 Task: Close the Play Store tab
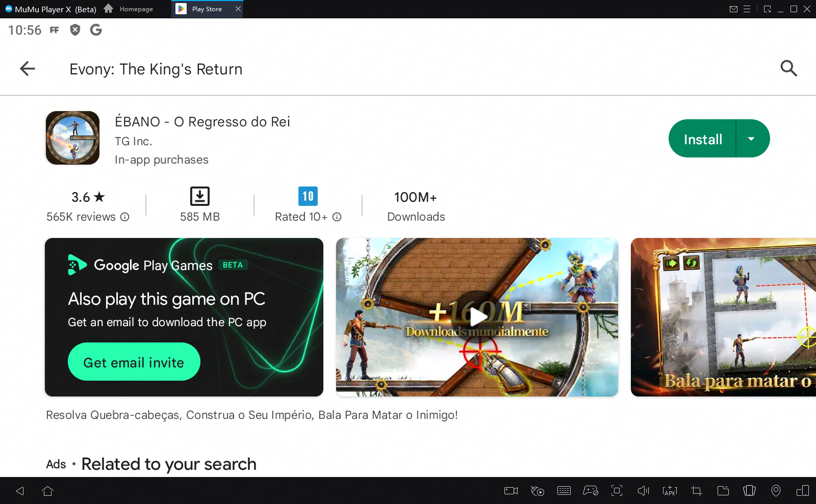click(x=238, y=9)
